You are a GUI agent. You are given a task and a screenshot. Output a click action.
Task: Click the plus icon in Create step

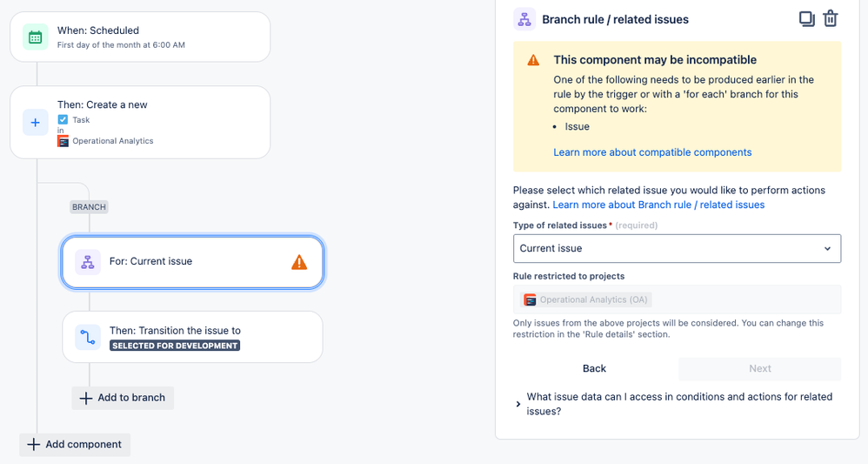pos(35,123)
